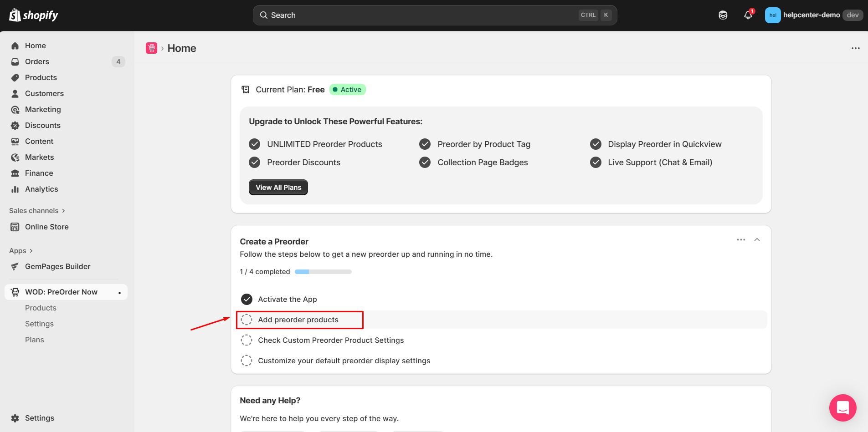The width and height of the screenshot is (868, 432).
Task: Click the pink PreOrder app icon in breadcrumb
Action: click(x=151, y=48)
